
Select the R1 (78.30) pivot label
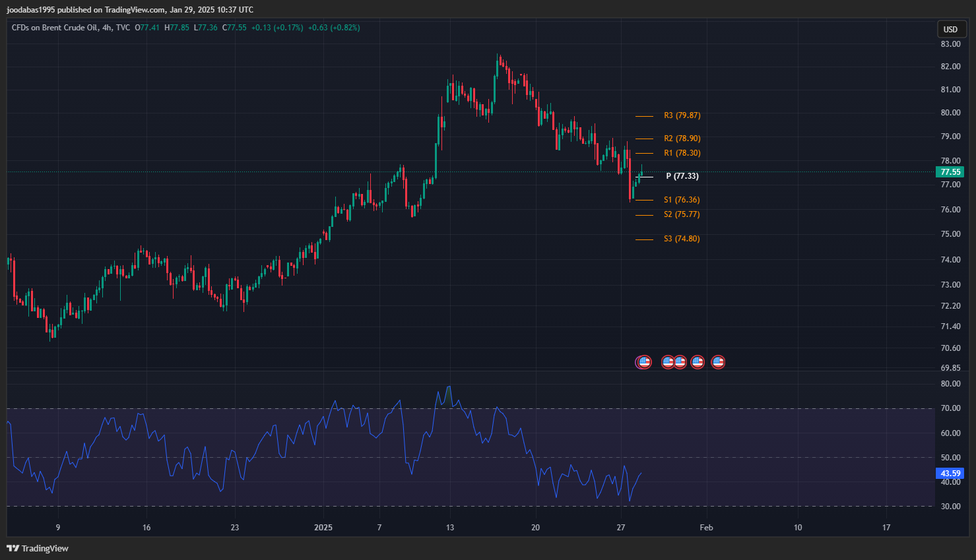(682, 153)
